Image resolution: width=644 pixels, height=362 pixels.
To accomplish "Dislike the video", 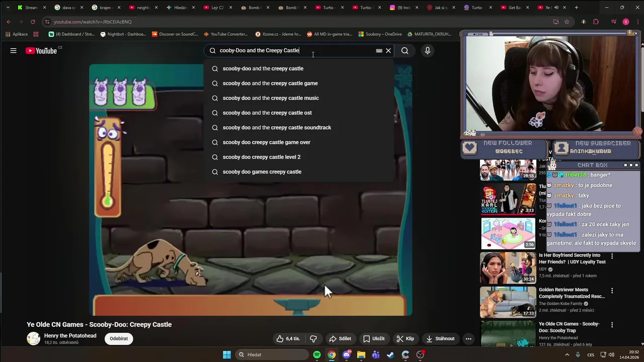I will point(313,338).
